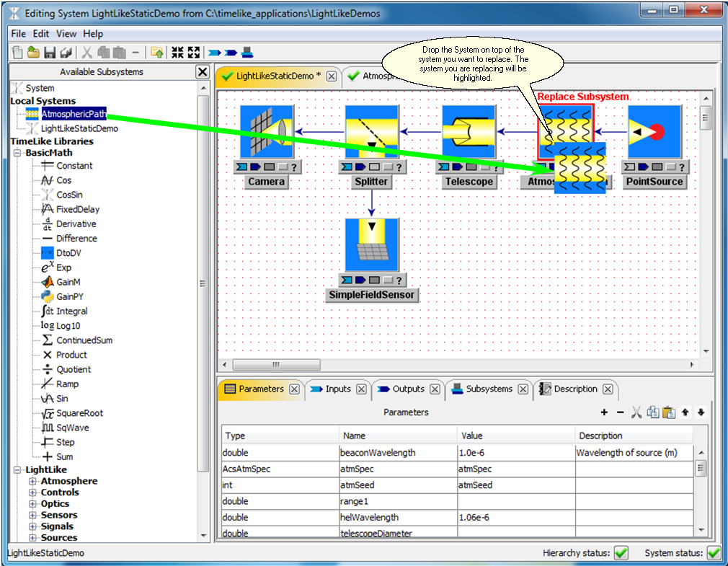This screenshot has width=728, height=566.
Task: Expand the Controls library folder
Action: click(32, 492)
